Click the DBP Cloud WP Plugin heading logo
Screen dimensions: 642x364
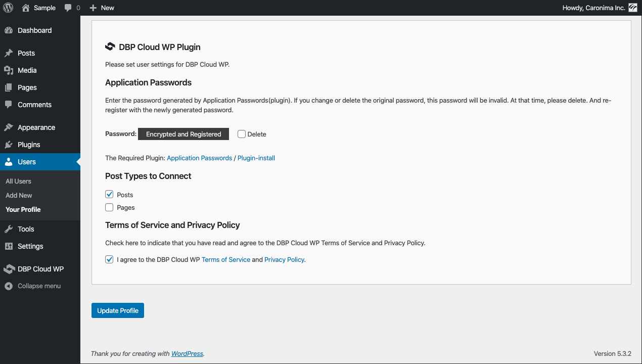(x=110, y=47)
